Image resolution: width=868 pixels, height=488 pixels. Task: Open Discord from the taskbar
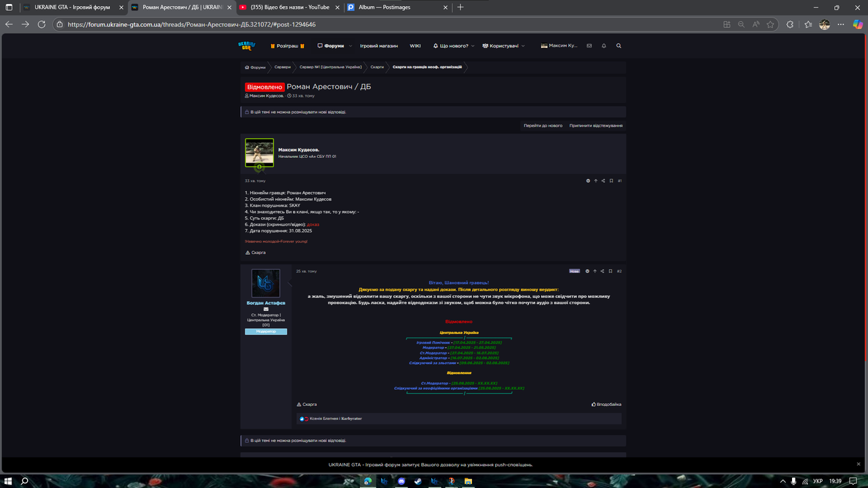[x=400, y=481]
